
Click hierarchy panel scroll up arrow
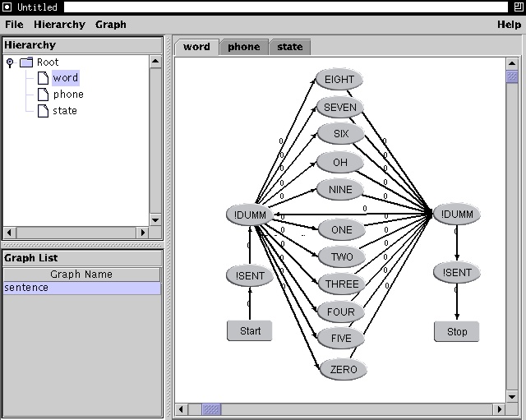coord(155,62)
